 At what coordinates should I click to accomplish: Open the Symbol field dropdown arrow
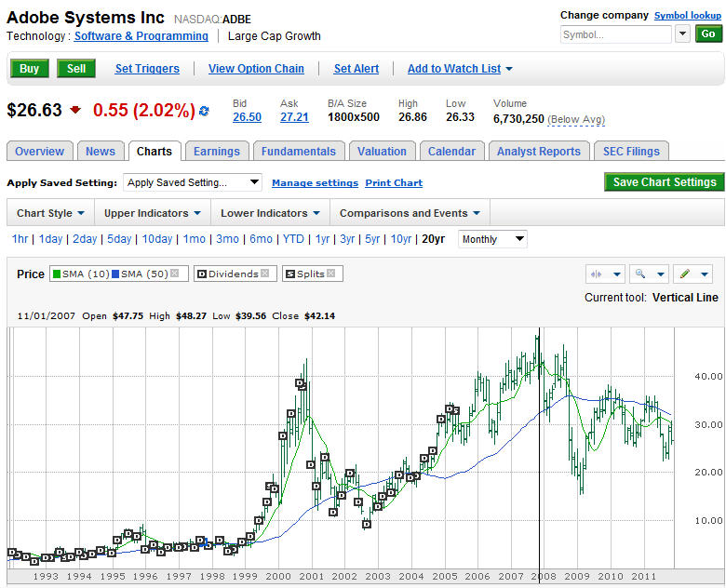click(x=682, y=34)
